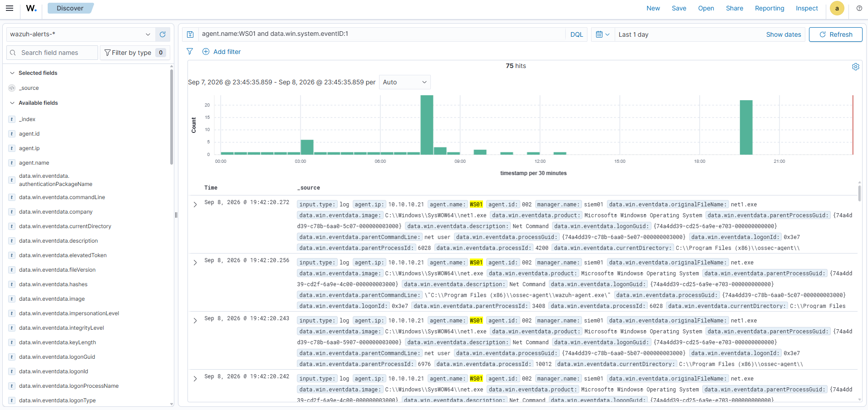
Task: Expand the 19:42:20.272 log row
Action: click(x=195, y=205)
